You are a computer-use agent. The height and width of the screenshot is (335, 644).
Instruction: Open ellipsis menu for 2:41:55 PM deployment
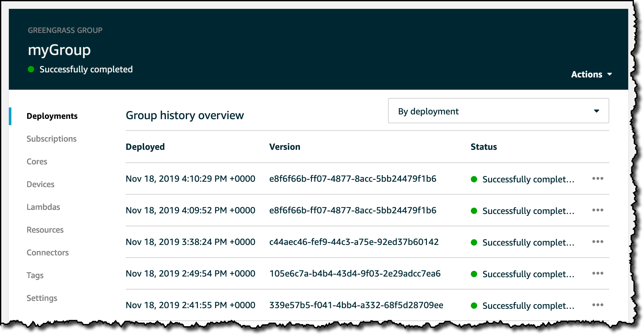pyautogui.click(x=598, y=305)
